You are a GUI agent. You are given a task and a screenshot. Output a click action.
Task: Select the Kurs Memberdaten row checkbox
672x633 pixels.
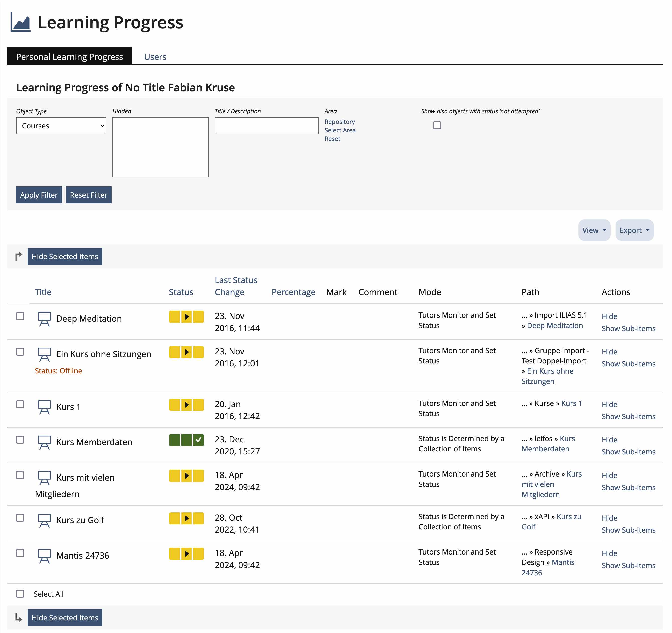[x=20, y=440]
